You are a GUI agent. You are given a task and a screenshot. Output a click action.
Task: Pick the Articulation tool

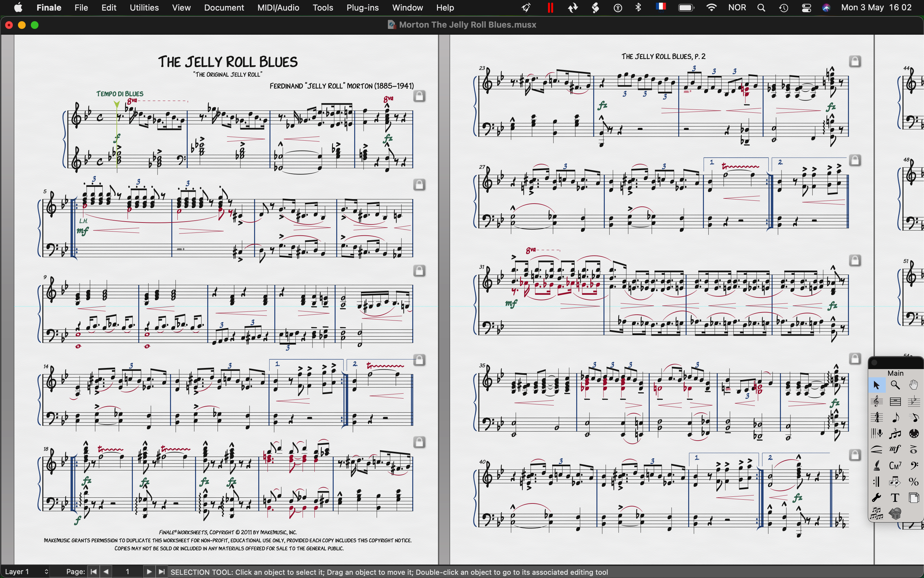tap(914, 450)
